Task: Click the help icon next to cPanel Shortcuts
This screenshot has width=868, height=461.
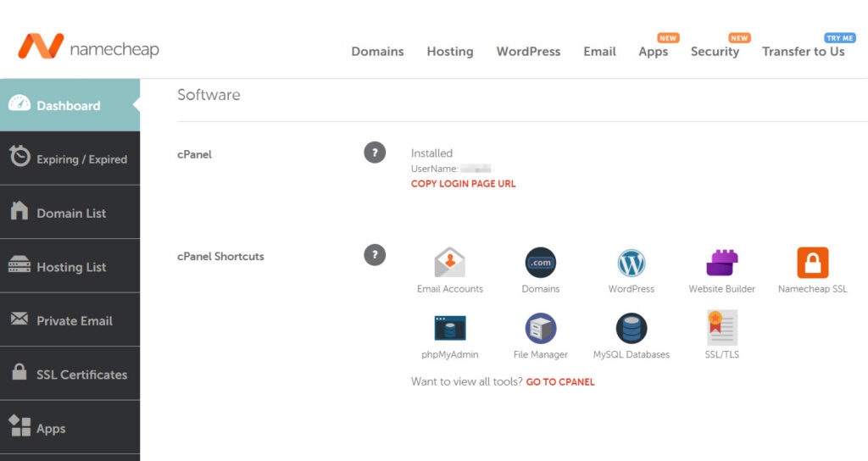Action: pyautogui.click(x=375, y=255)
